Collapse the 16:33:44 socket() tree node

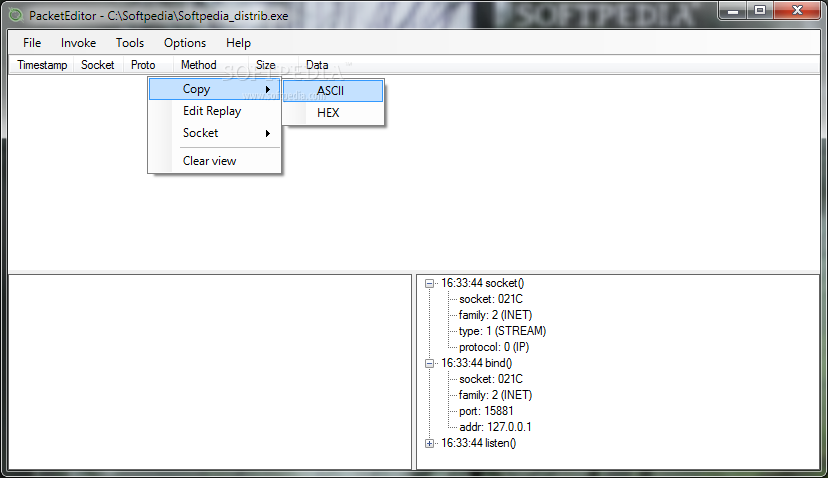429,284
